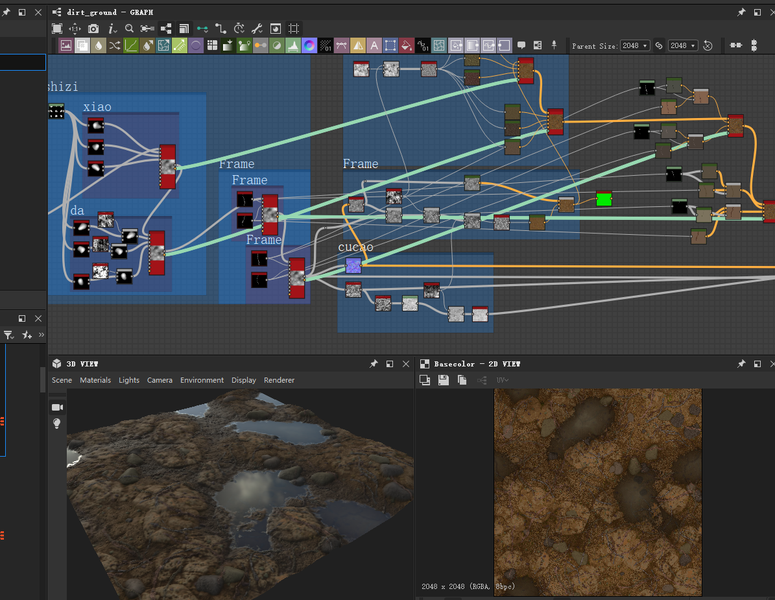
Task: Pin the Basecolor 2D View panel
Action: coord(740,364)
